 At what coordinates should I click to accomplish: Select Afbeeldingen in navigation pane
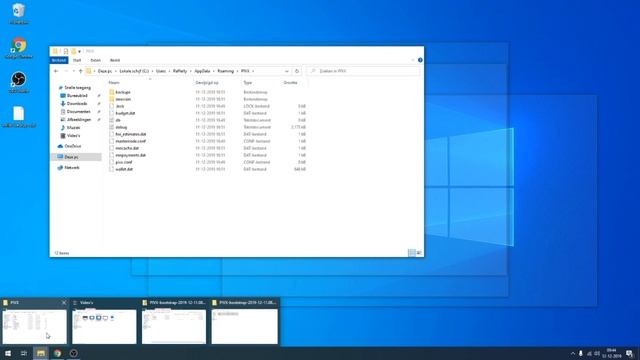pos(79,120)
